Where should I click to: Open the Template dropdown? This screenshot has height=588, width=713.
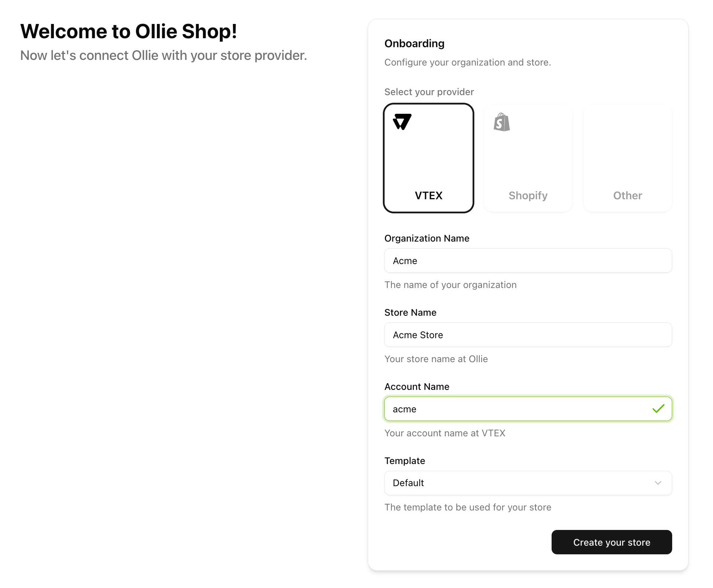click(x=528, y=483)
